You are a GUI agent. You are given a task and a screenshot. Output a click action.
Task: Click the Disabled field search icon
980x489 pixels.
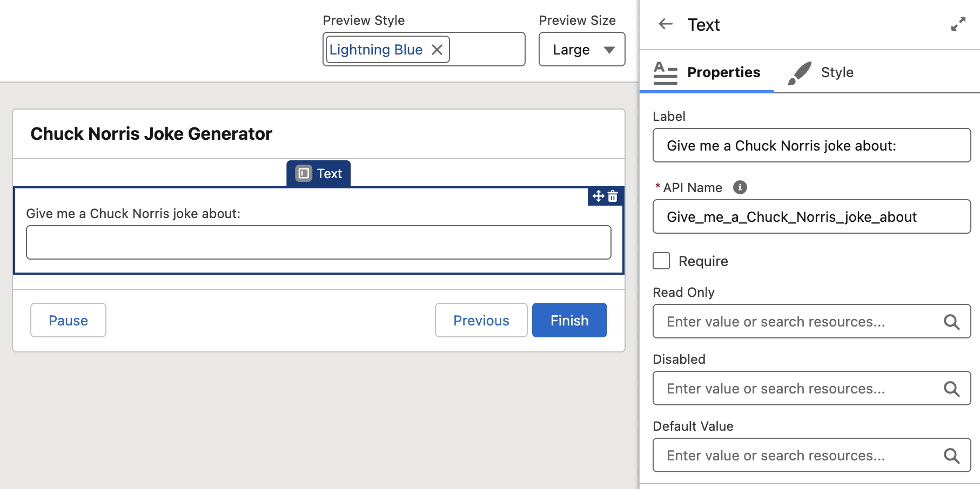951,389
